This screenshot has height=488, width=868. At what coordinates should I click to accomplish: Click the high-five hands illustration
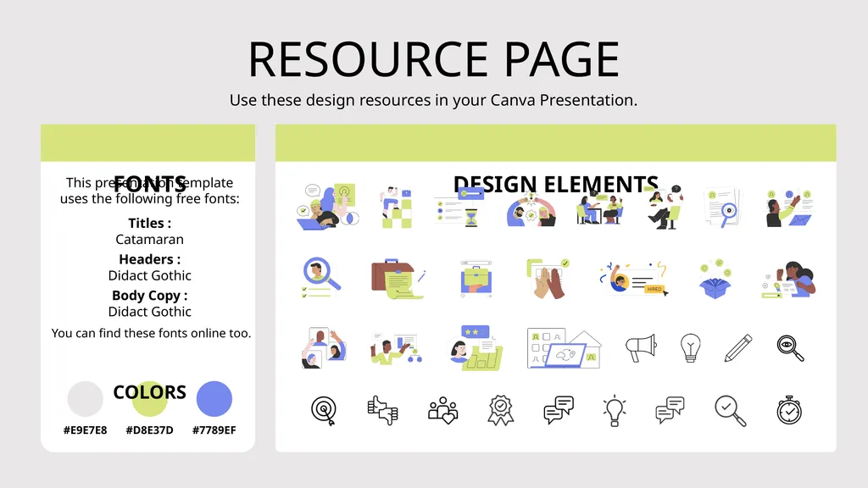pos(548,279)
